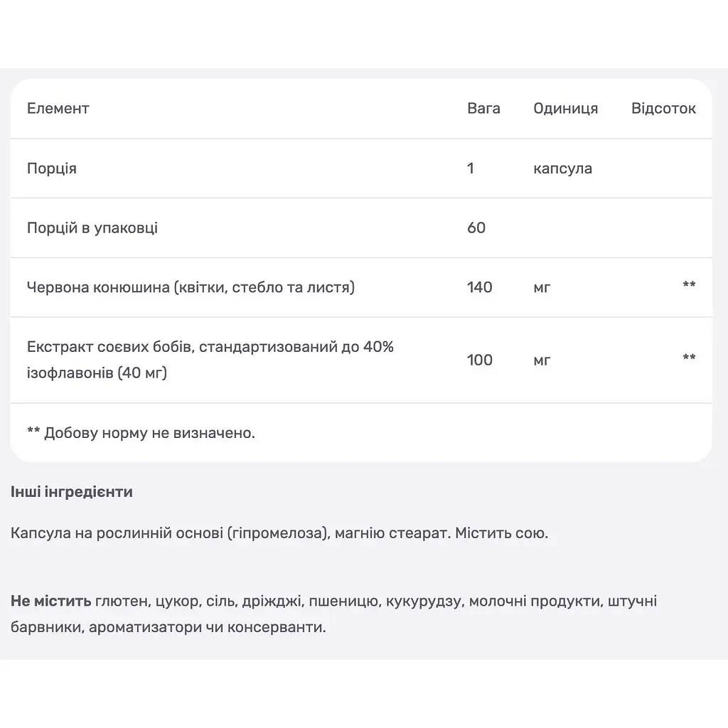This screenshot has width=728, height=728.
Task: Click the 140 weight value
Action: pos(480,287)
